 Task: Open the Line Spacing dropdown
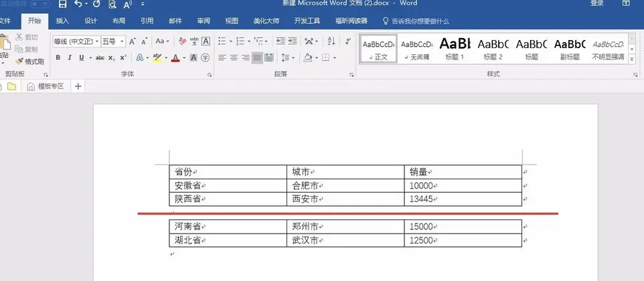tap(288, 58)
